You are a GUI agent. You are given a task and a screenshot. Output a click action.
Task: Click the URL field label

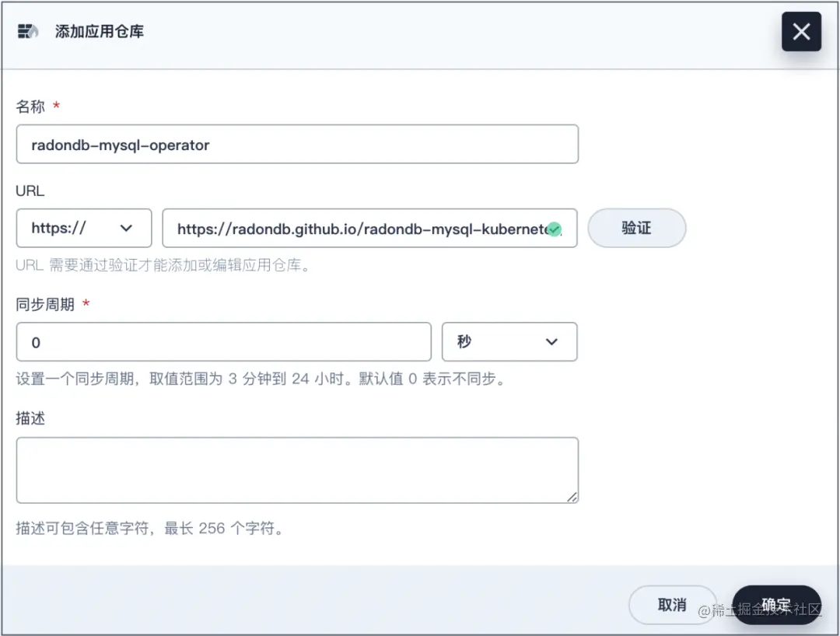[30, 190]
